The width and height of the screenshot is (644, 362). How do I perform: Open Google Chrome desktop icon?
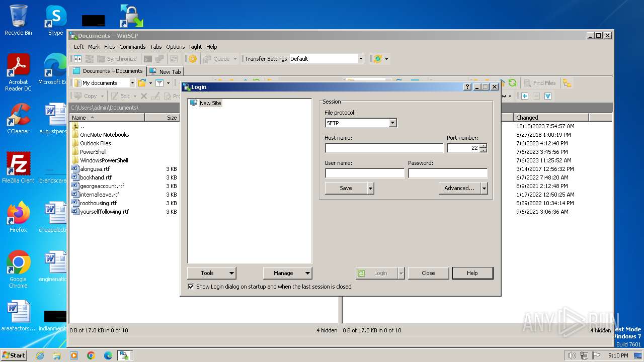point(18,269)
